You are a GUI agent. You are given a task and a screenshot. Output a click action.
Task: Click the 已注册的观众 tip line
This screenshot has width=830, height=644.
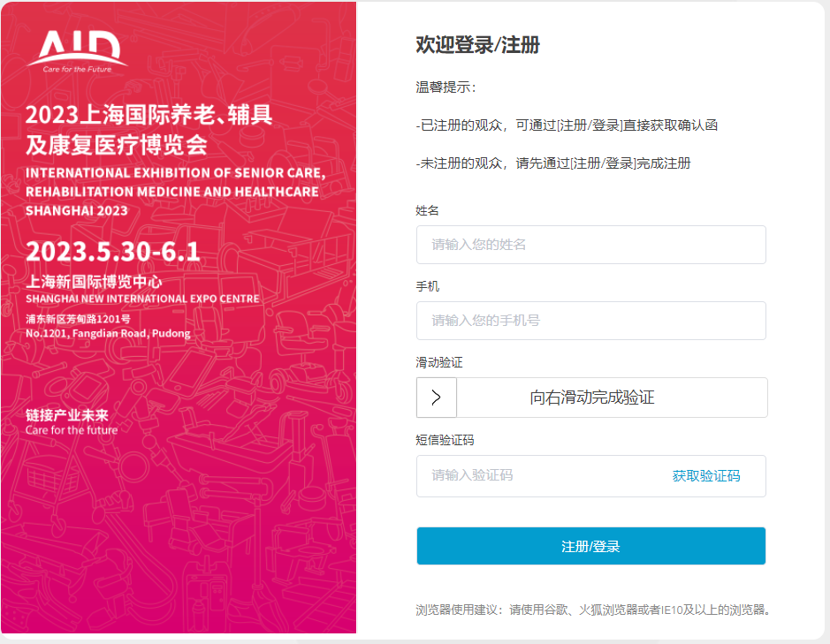(567, 125)
